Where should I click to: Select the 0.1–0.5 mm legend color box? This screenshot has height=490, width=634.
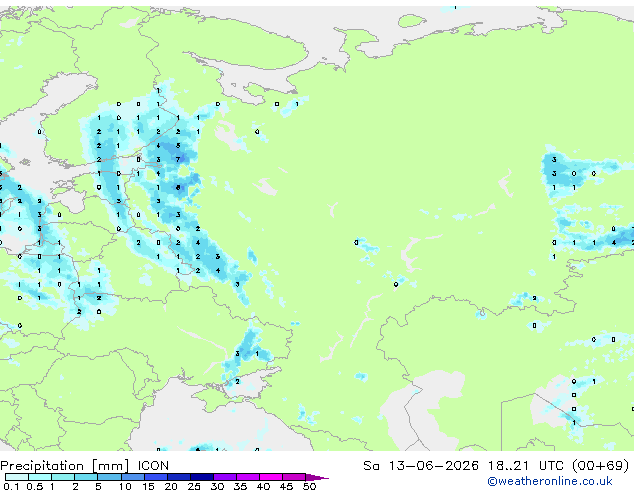click(x=17, y=477)
